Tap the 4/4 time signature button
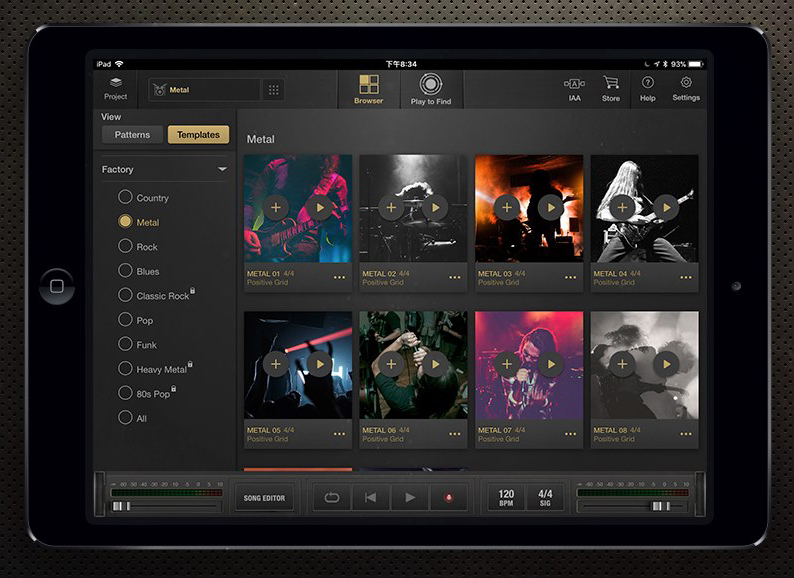 (x=545, y=498)
